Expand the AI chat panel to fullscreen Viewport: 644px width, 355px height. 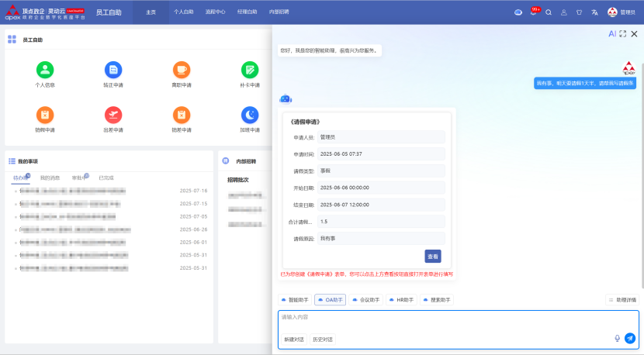point(622,34)
